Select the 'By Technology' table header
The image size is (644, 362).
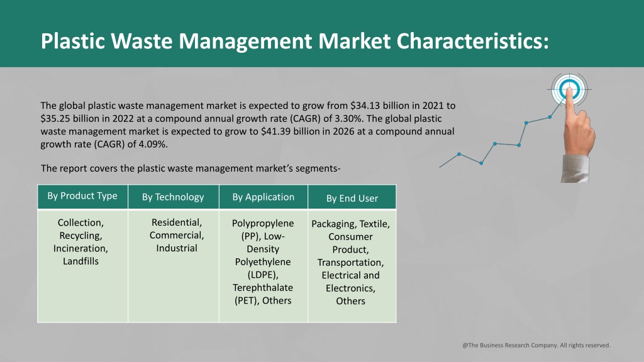tap(174, 197)
